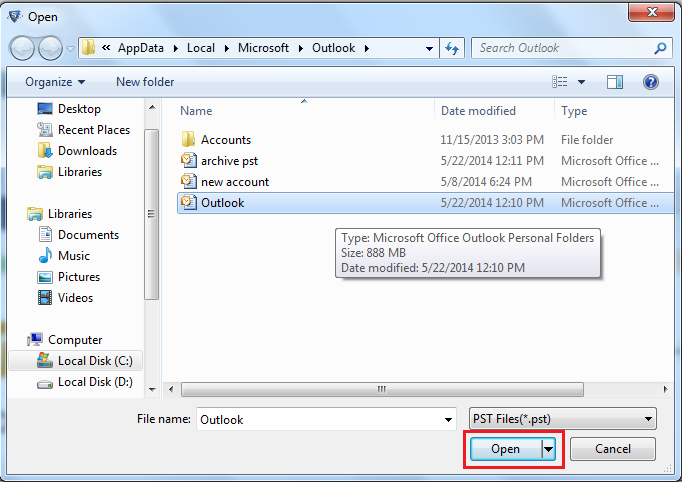This screenshot has height=482, width=682.
Task: Select Desktop in the navigation pane
Action: point(79,109)
